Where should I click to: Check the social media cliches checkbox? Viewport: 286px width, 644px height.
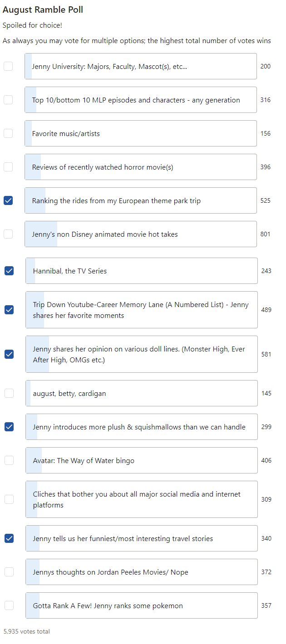(x=9, y=499)
